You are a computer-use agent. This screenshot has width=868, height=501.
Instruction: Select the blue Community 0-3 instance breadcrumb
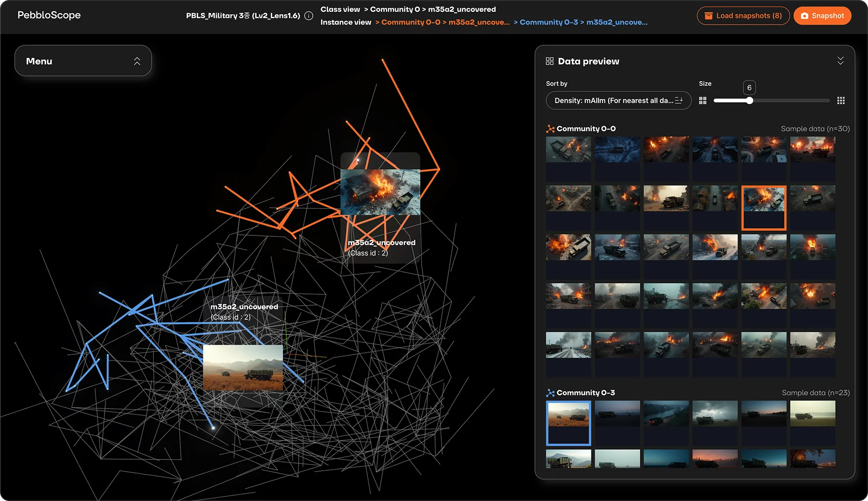[583, 22]
